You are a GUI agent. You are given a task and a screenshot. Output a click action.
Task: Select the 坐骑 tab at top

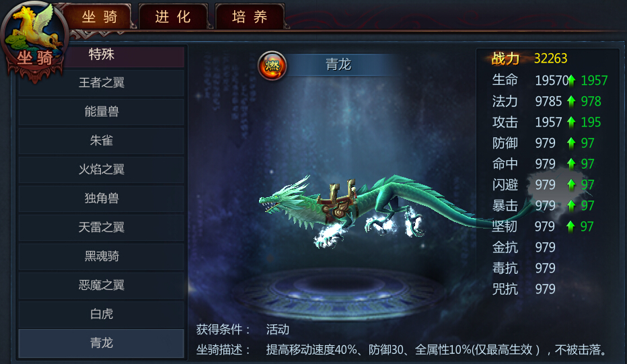point(100,16)
